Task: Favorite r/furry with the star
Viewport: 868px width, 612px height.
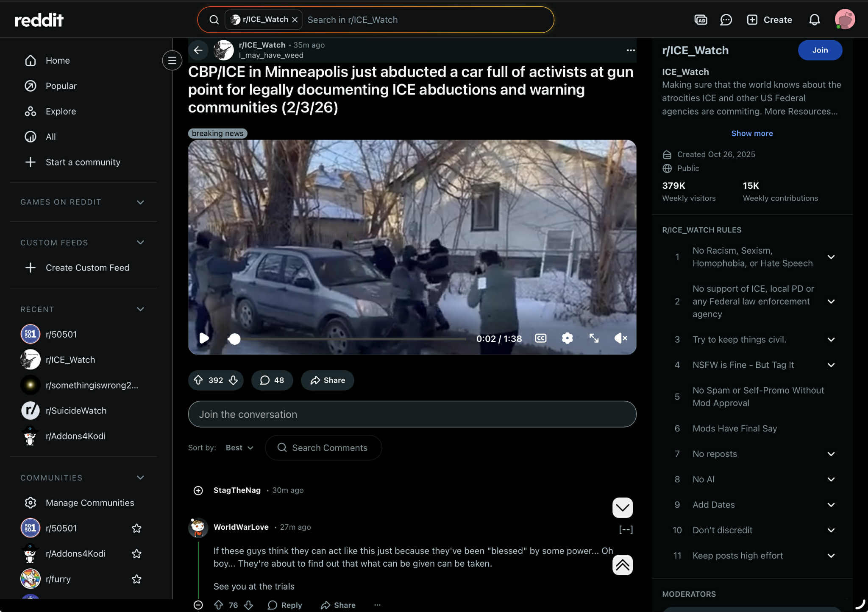Action: pos(136,579)
